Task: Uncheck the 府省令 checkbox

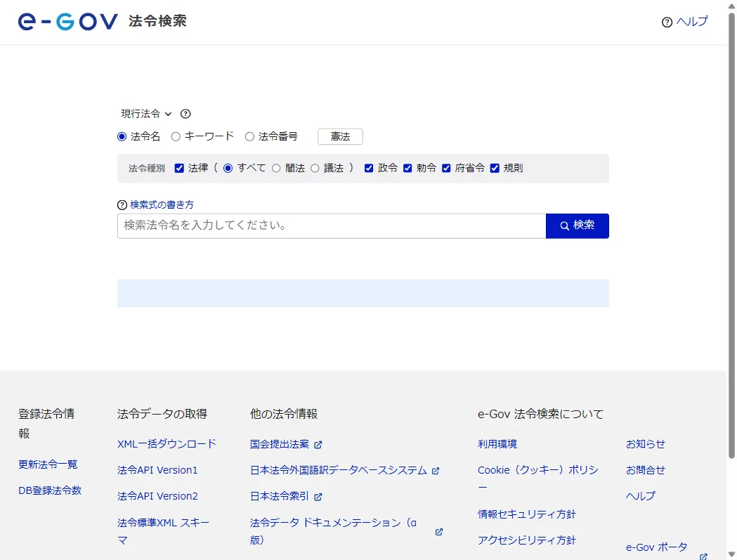Action: (x=447, y=169)
